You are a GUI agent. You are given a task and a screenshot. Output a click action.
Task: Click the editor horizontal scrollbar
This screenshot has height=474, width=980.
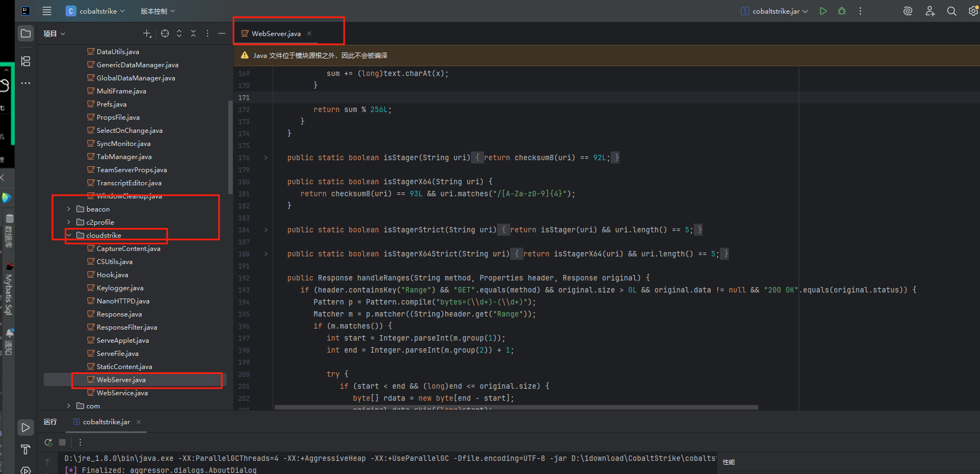click(x=516, y=407)
